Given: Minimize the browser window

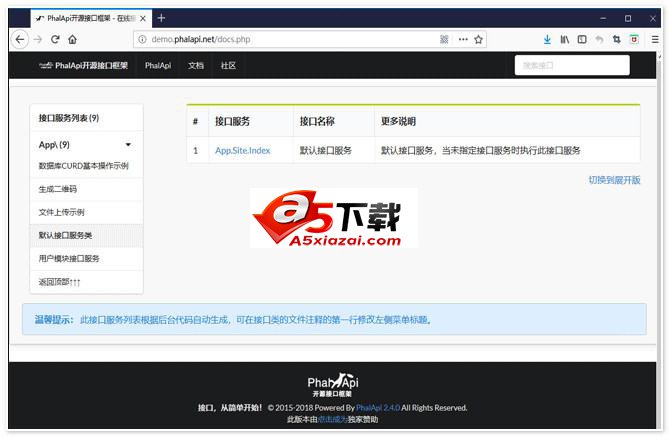Looking at the screenshot, I should 603,18.
